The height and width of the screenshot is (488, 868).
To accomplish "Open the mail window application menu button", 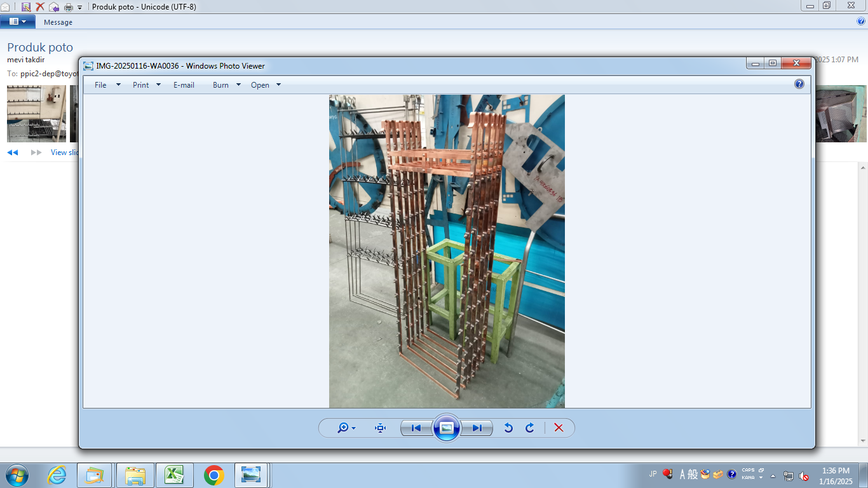I will 18,22.
